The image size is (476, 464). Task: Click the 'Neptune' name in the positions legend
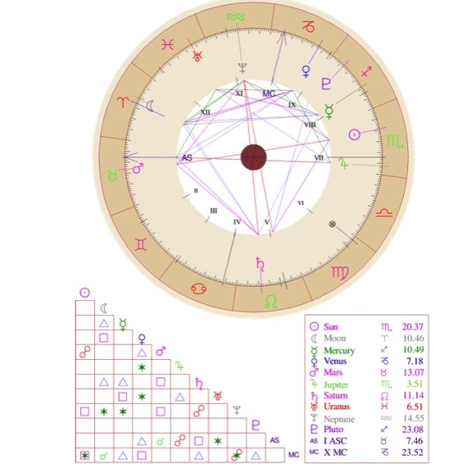[x=339, y=419]
